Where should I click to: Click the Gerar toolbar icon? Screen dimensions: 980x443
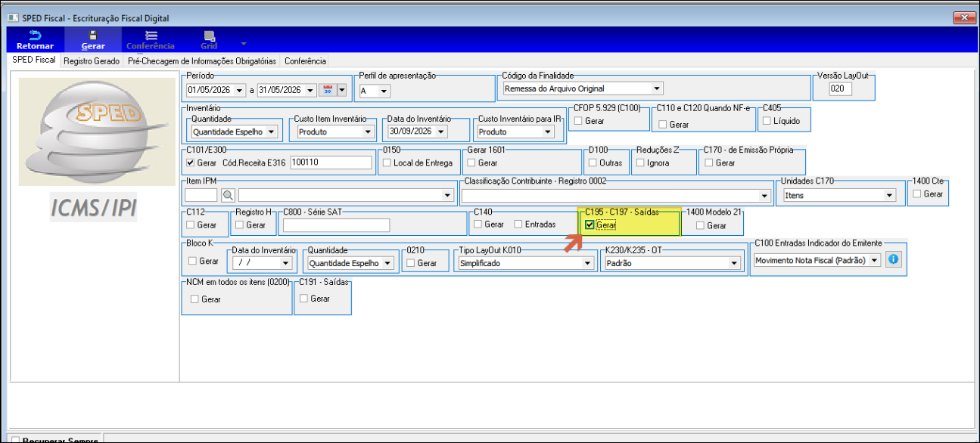pyautogui.click(x=93, y=40)
